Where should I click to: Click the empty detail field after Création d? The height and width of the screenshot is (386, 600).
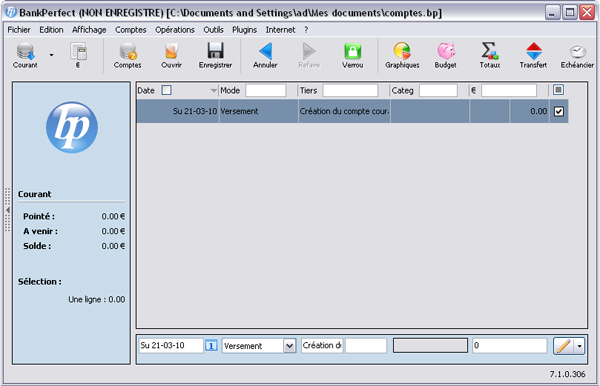point(366,345)
